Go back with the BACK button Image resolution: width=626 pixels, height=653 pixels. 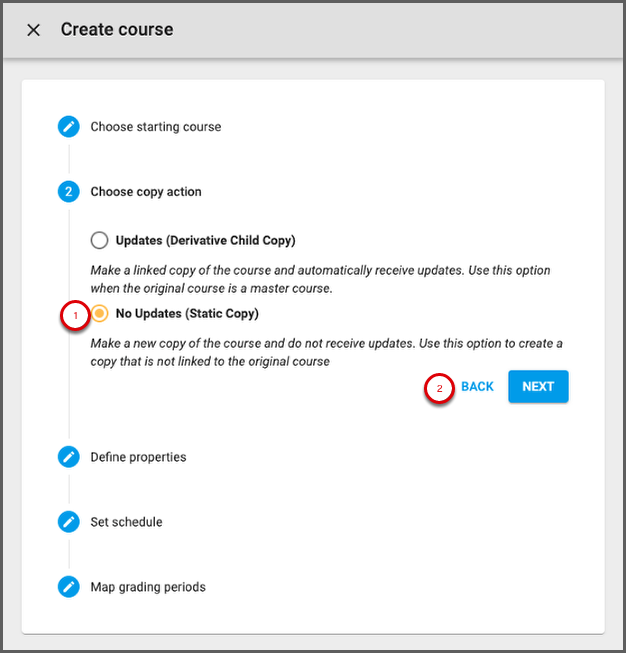pos(477,387)
